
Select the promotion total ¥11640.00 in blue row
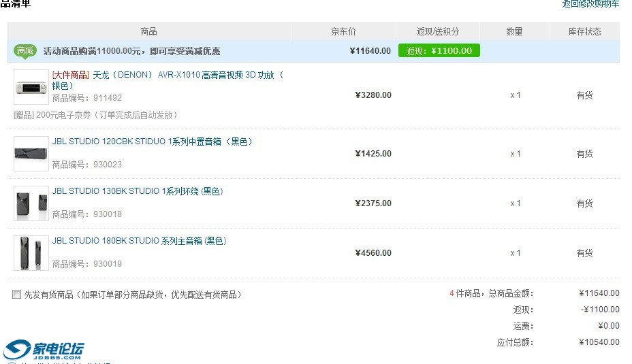coord(370,51)
